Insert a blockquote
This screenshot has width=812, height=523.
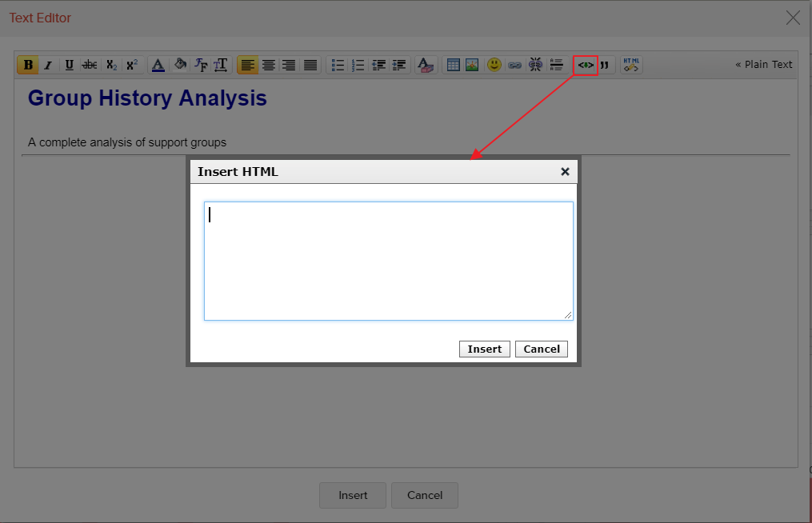point(605,65)
